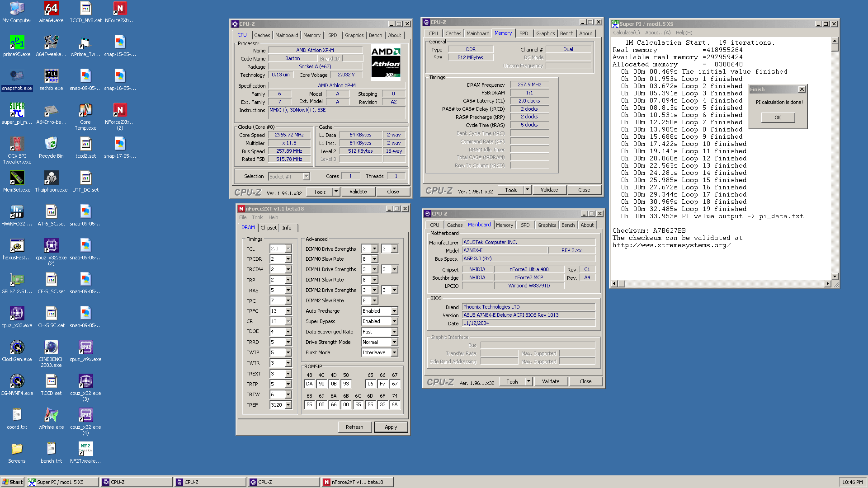Image resolution: width=868 pixels, height=488 pixels.
Task: Launch snapshot.exe from the desktop
Action: pos(17,80)
